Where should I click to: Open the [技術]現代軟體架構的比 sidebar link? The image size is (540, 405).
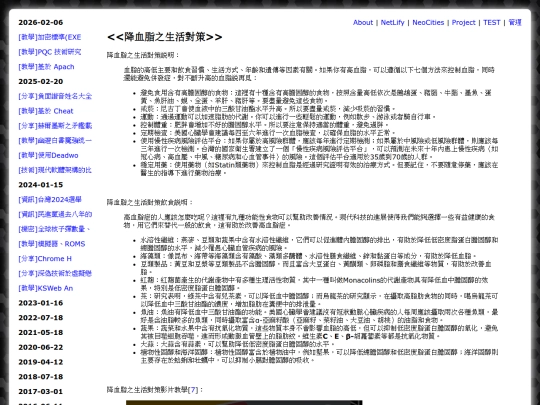(55, 170)
